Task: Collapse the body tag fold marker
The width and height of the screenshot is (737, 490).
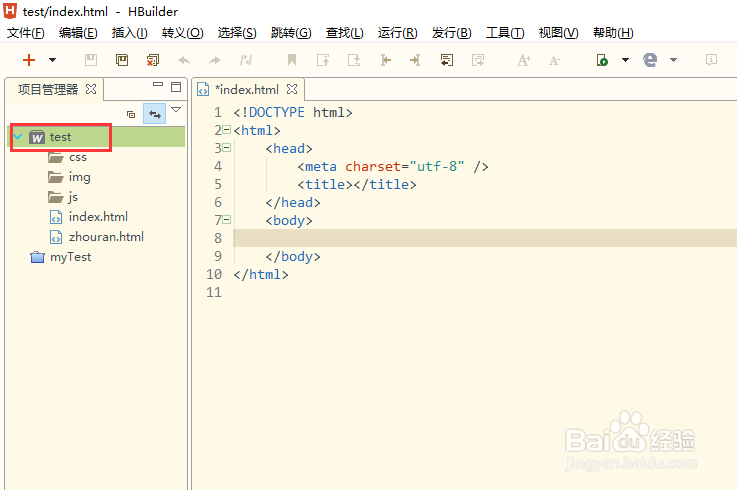Action: pos(227,220)
